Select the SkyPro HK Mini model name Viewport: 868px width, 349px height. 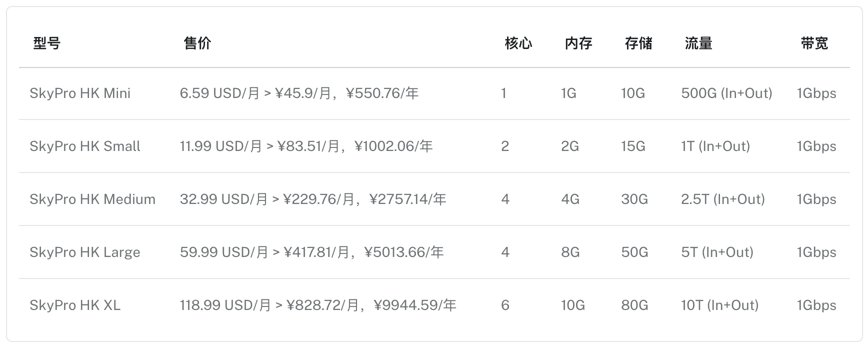click(x=80, y=93)
